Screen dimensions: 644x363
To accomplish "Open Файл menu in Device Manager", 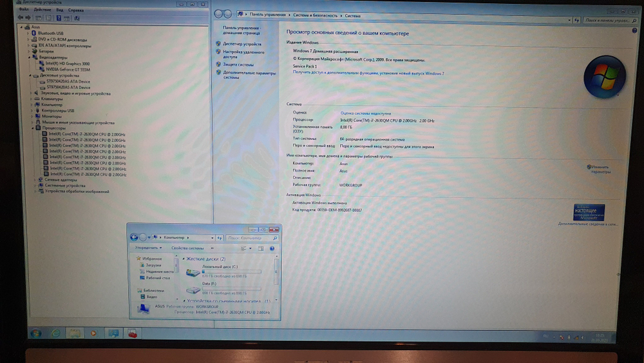I will pos(24,10).
